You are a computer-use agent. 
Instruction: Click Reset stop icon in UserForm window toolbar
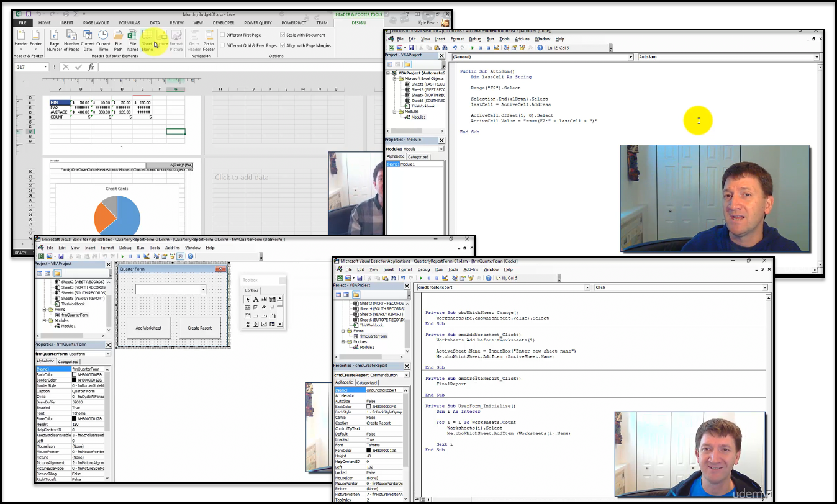click(x=138, y=256)
